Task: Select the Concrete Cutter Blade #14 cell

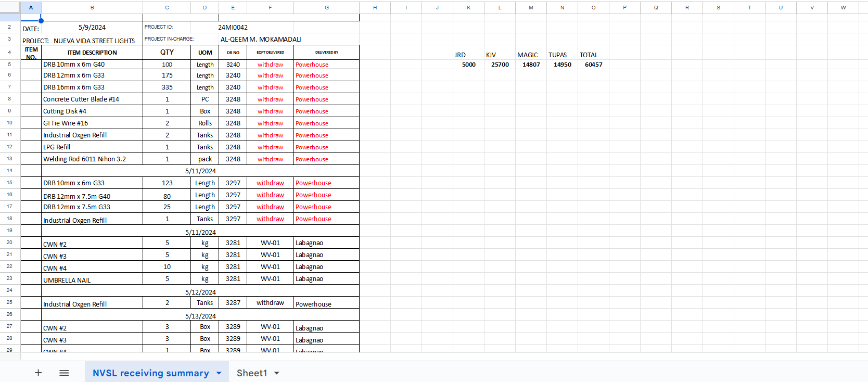Action: 92,99
